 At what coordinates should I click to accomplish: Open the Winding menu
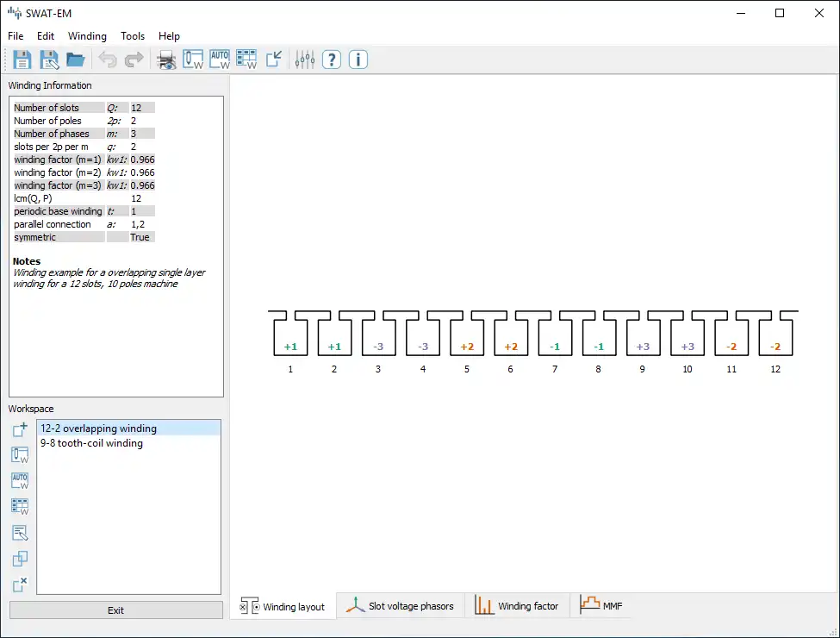[87, 36]
